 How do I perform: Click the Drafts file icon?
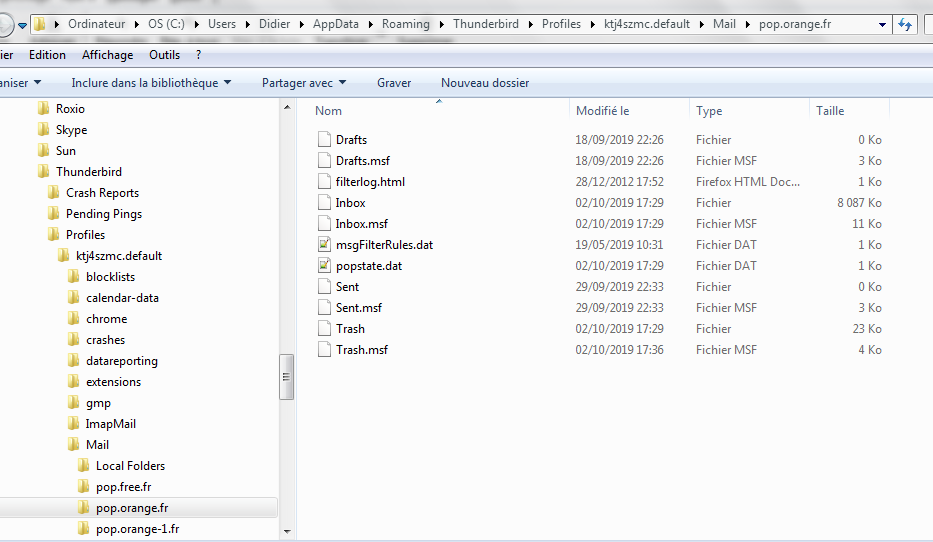324,139
